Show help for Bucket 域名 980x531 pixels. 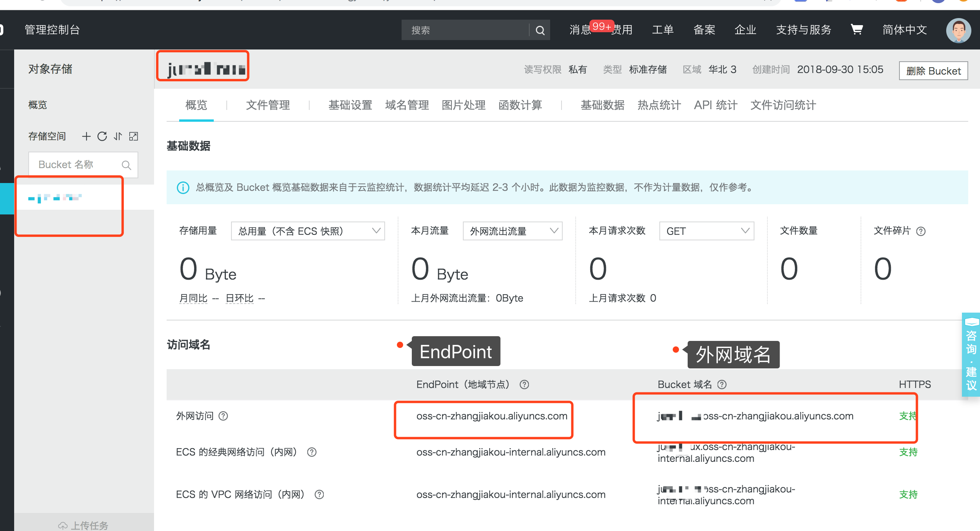tap(722, 385)
